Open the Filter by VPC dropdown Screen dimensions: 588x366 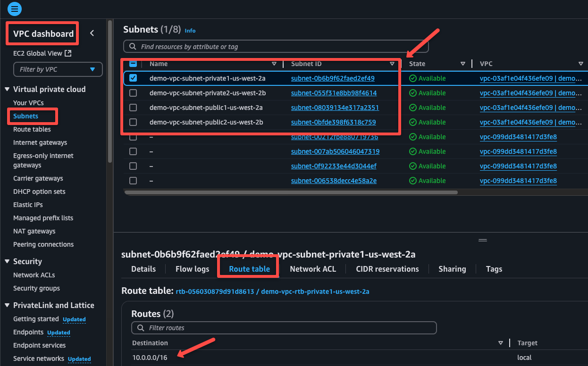click(x=58, y=69)
